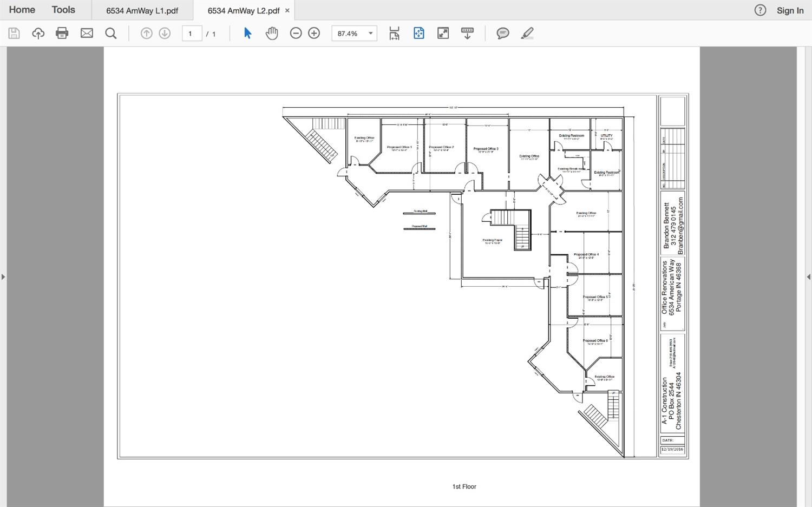Enable fit-to-page view
This screenshot has height=507, width=812.
418,34
